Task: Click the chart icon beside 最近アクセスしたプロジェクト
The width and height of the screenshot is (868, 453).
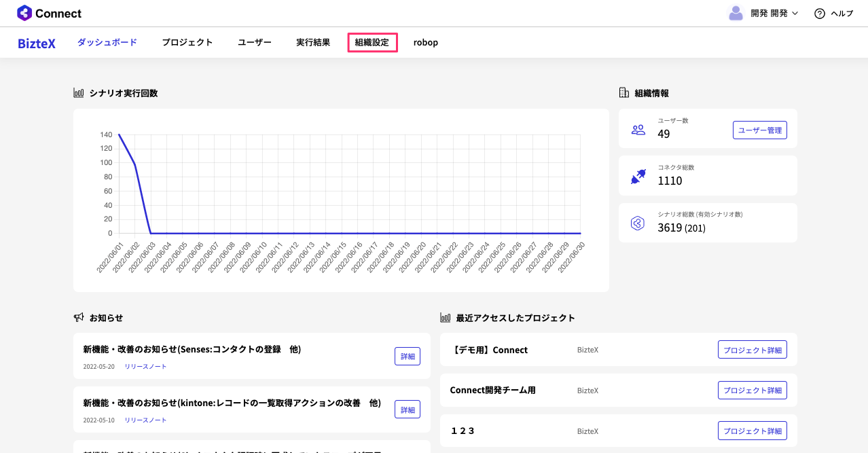Action: click(446, 317)
